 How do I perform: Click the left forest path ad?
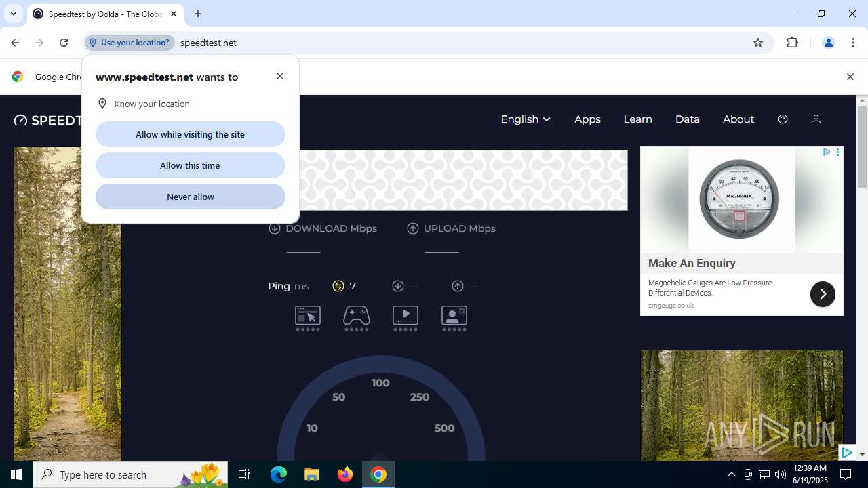click(68, 304)
